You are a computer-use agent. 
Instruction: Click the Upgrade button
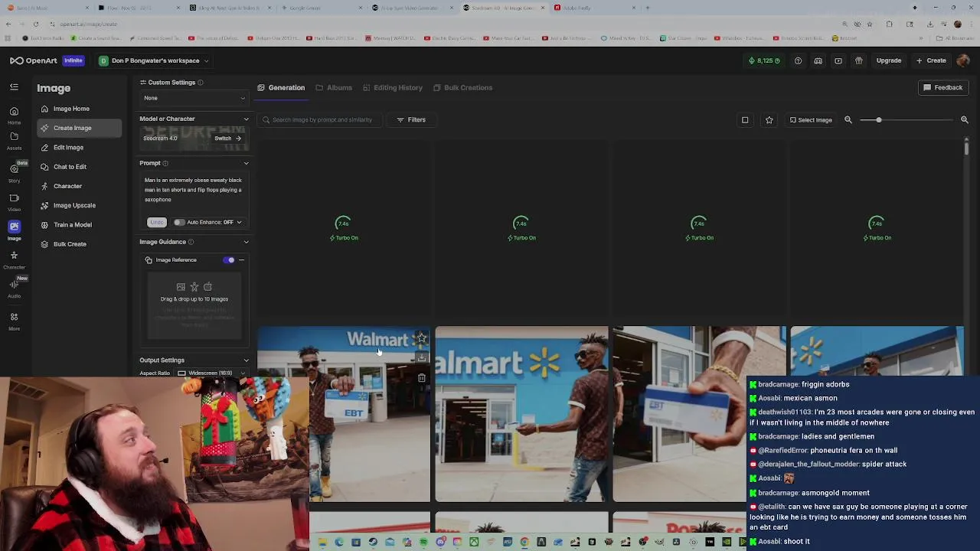click(x=889, y=60)
